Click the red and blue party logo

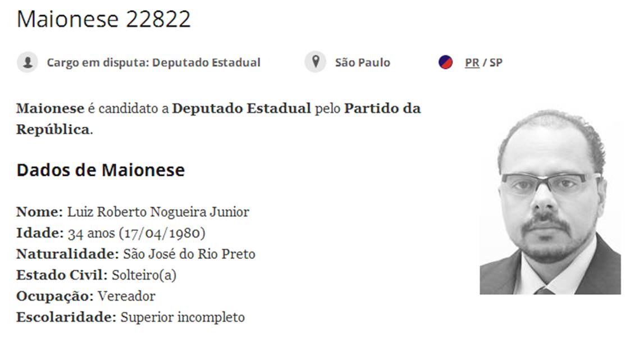click(x=446, y=62)
